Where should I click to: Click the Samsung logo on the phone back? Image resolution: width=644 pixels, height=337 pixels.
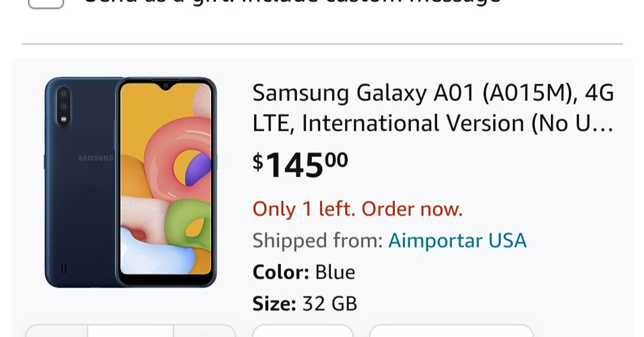point(95,158)
